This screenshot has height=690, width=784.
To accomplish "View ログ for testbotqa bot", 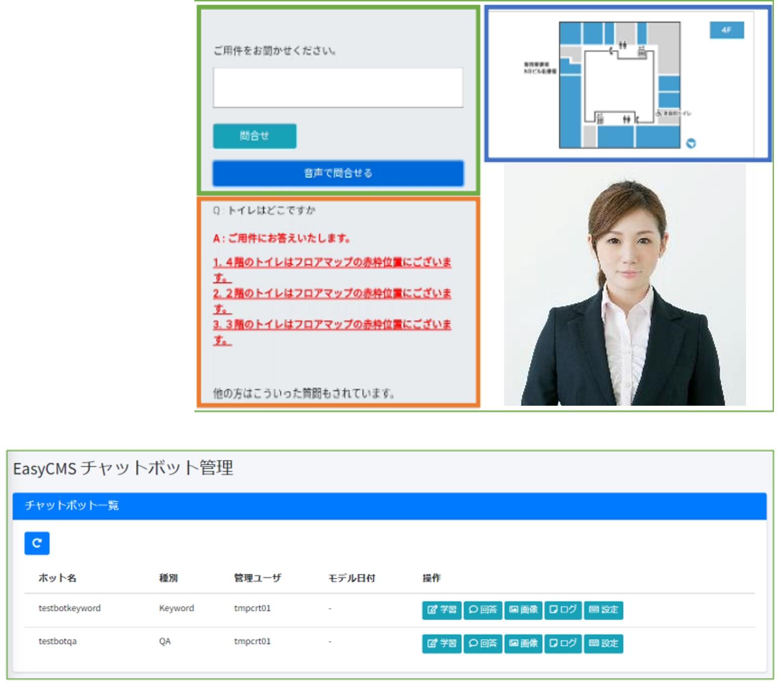I will tap(563, 643).
